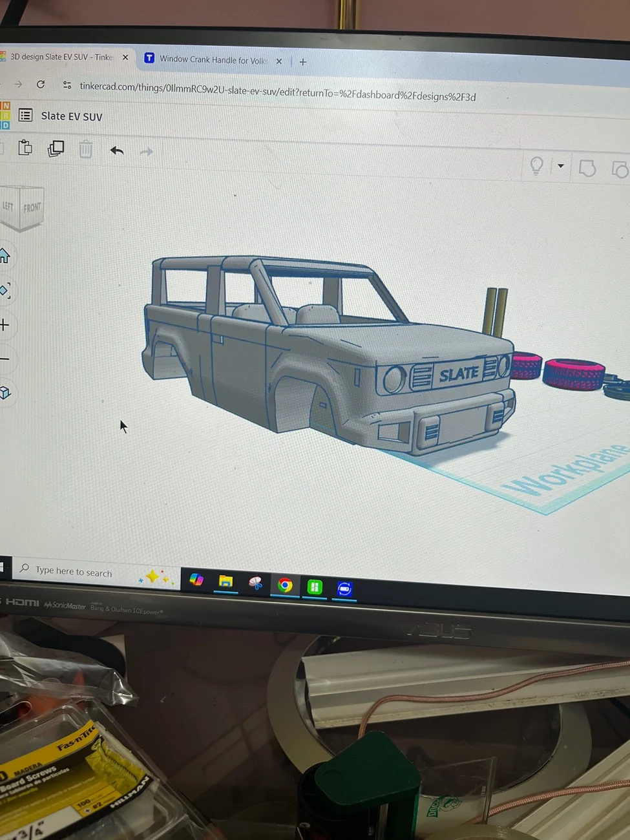
Task: Switch to the 3D design Slate EV SUV tab
Action: point(61,57)
